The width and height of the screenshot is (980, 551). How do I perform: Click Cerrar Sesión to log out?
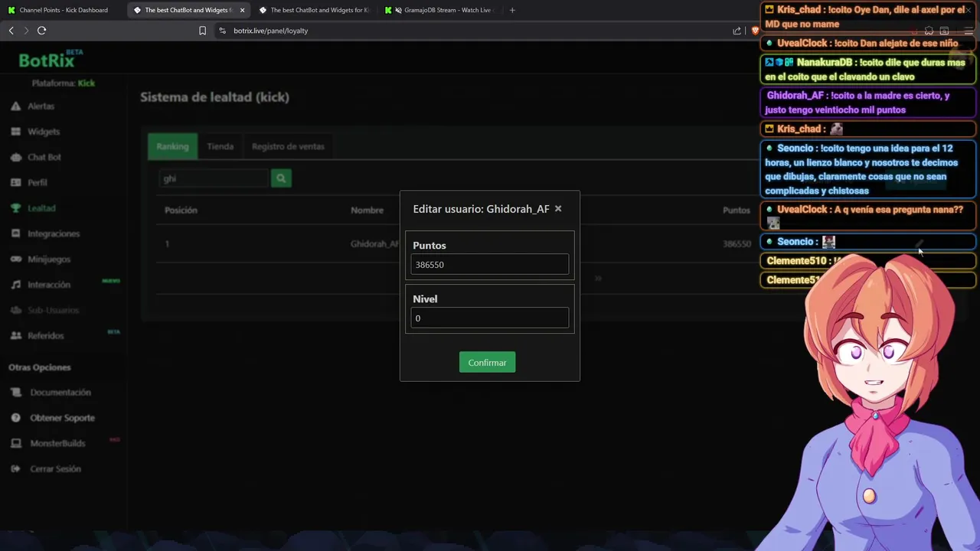[x=55, y=469]
